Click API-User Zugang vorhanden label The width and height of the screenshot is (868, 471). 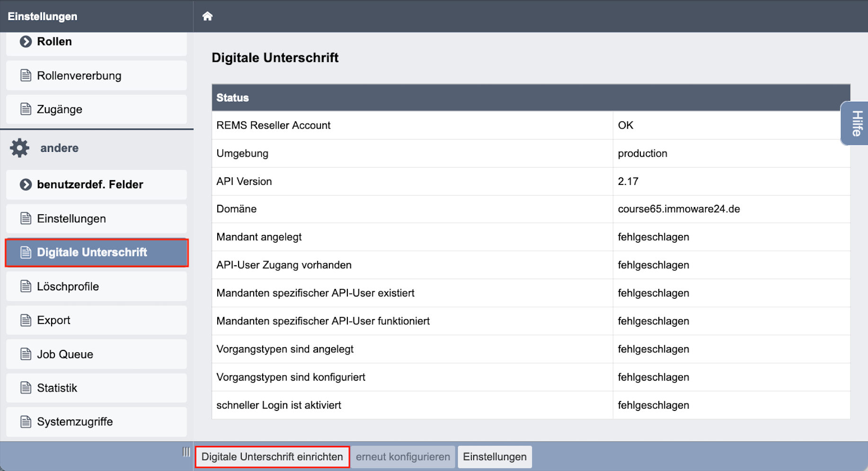coord(283,265)
